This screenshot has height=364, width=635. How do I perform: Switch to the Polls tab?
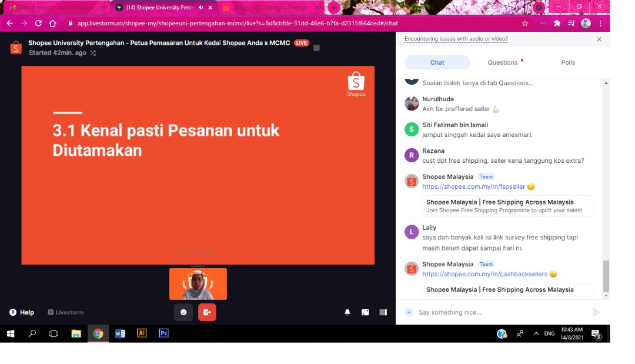568,62
